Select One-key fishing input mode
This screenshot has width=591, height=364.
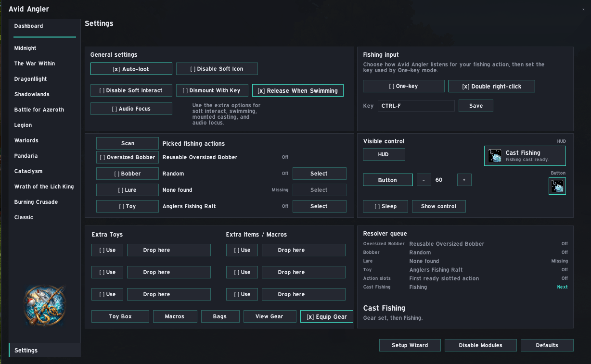point(404,86)
